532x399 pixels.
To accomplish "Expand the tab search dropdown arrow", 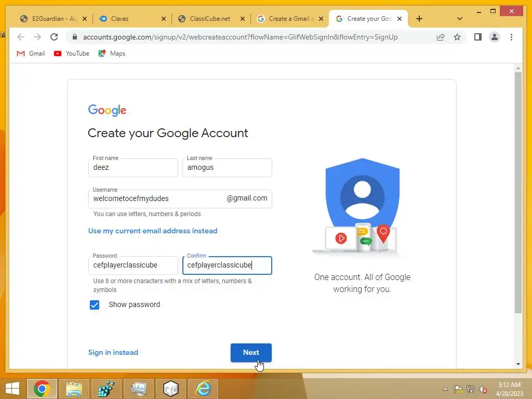I will pos(460,19).
